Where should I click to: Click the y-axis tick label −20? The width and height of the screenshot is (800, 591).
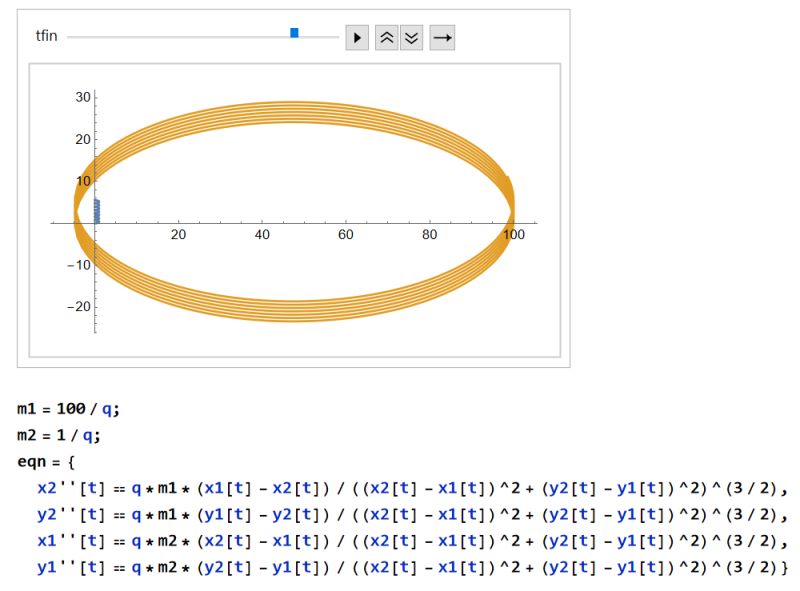tap(79, 307)
